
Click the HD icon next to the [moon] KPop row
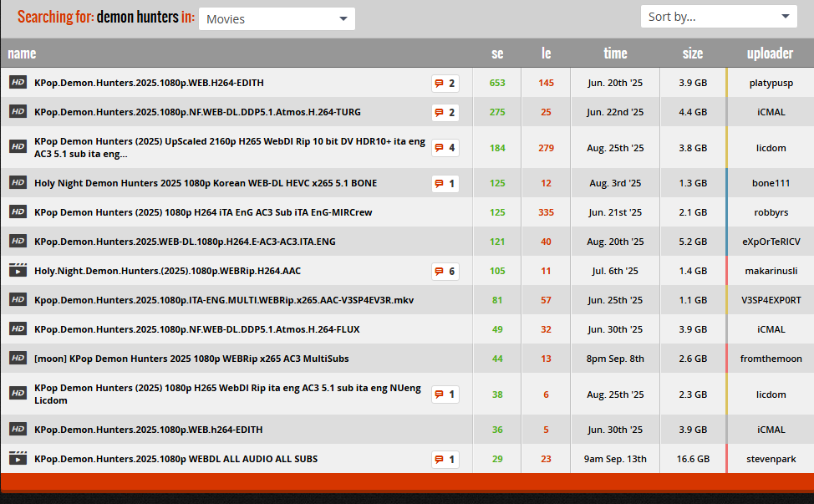[18, 359]
